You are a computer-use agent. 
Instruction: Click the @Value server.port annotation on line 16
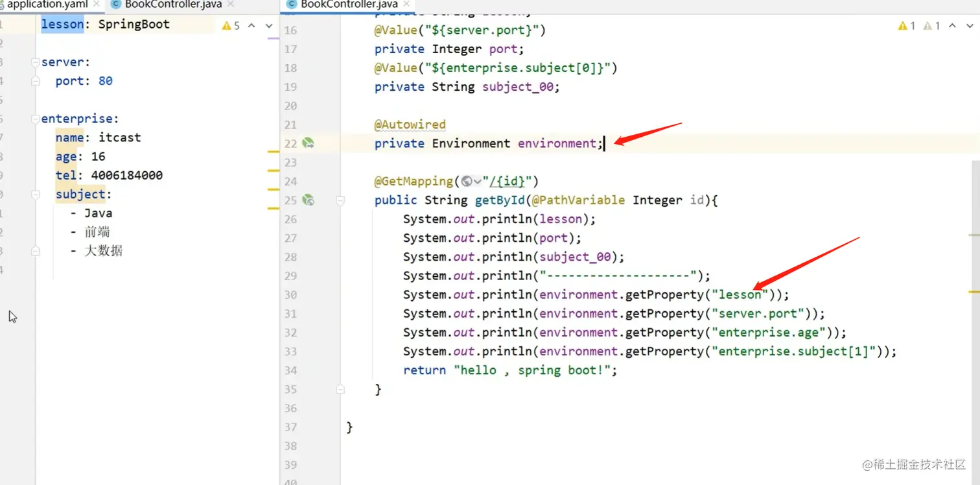(460, 30)
